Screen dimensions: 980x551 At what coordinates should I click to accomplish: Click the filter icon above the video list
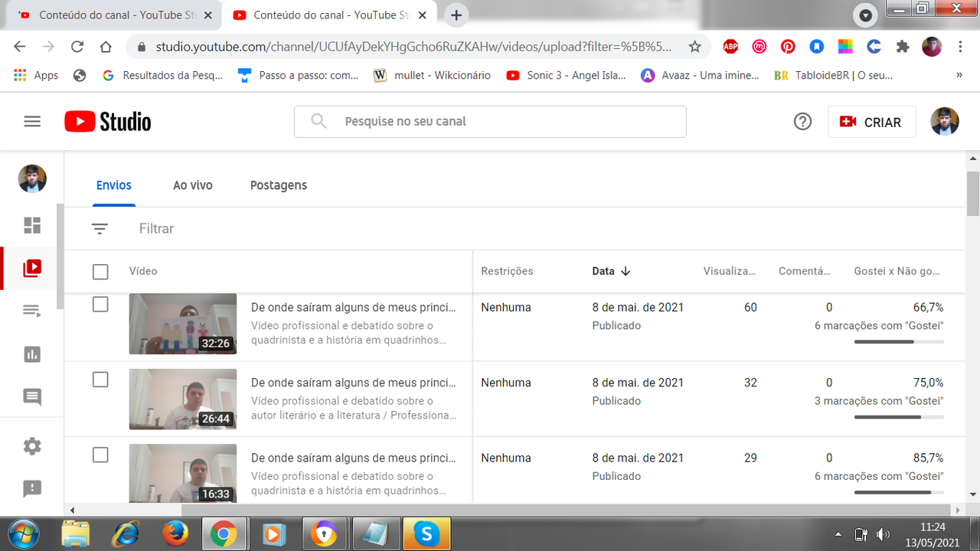pos(100,228)
